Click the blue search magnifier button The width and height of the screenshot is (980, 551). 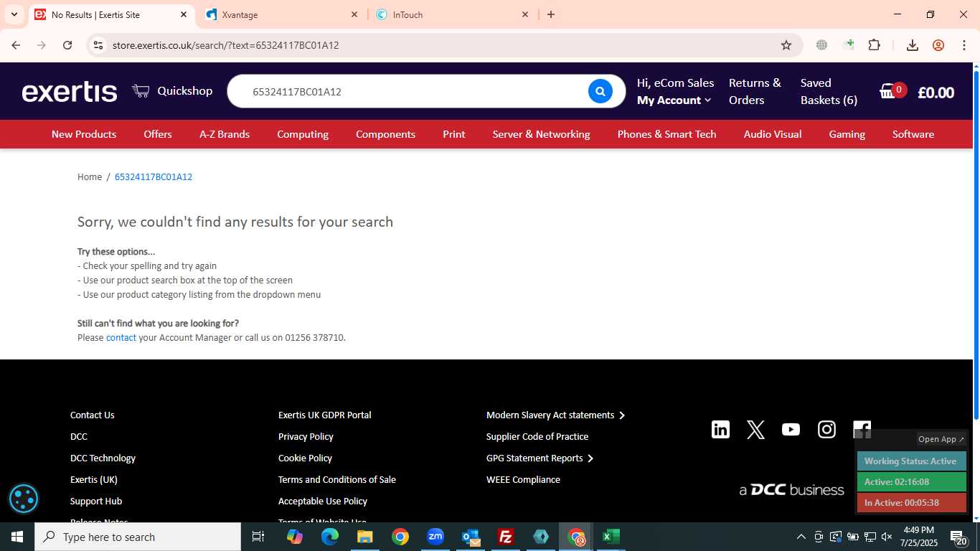[x=600, y=91]
